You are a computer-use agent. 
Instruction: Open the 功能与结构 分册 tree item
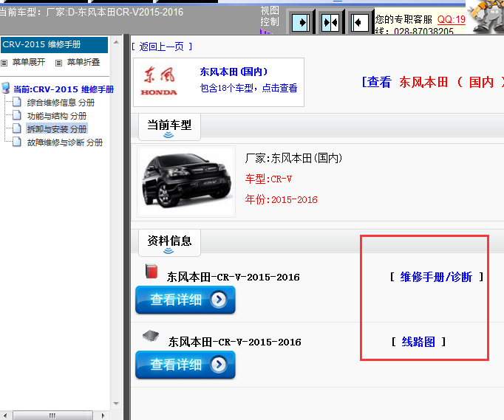(x=57, y=116)
